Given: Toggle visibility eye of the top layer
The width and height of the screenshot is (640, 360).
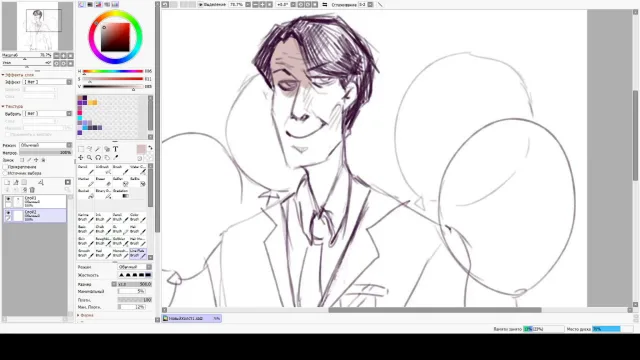Looking at the screenshot, I should pyautogui.click(x=8, y=199).
